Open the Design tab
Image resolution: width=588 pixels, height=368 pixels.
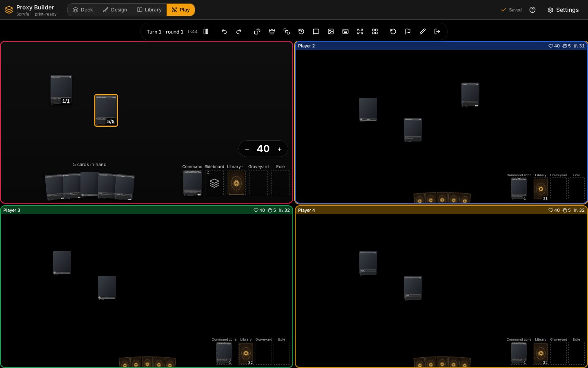coord(115,10)
